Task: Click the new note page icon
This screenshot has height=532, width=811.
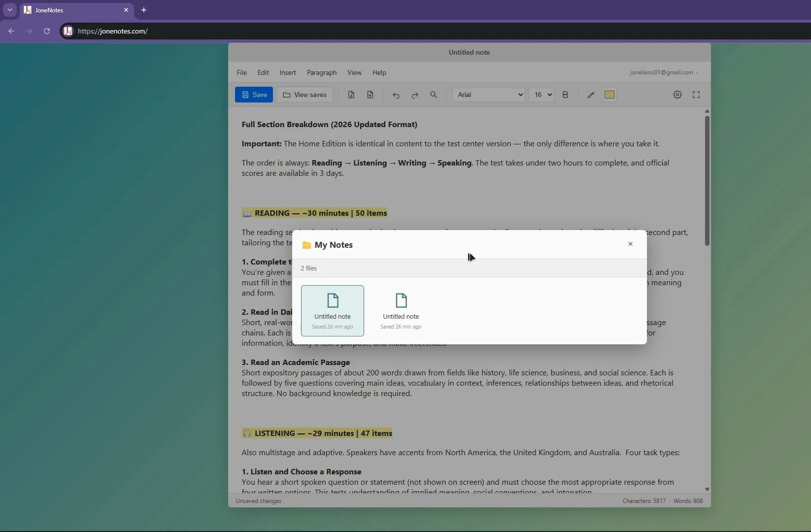Action: (351, 95)
